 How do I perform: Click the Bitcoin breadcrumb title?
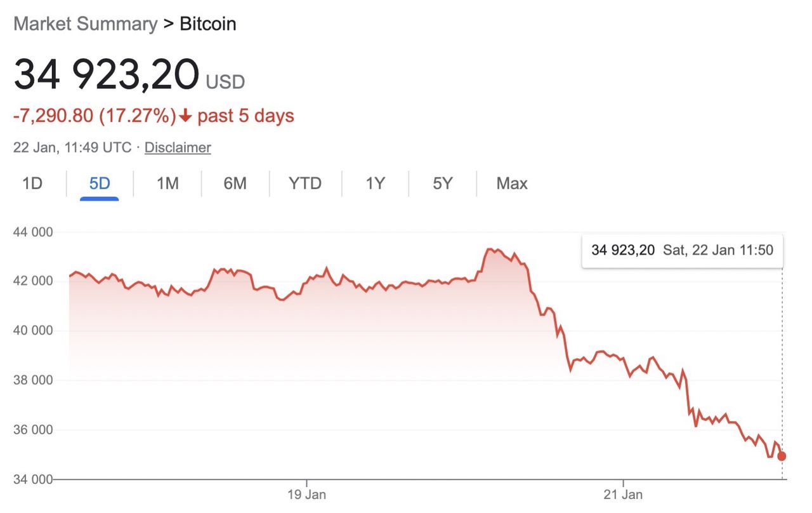point(207,24)
